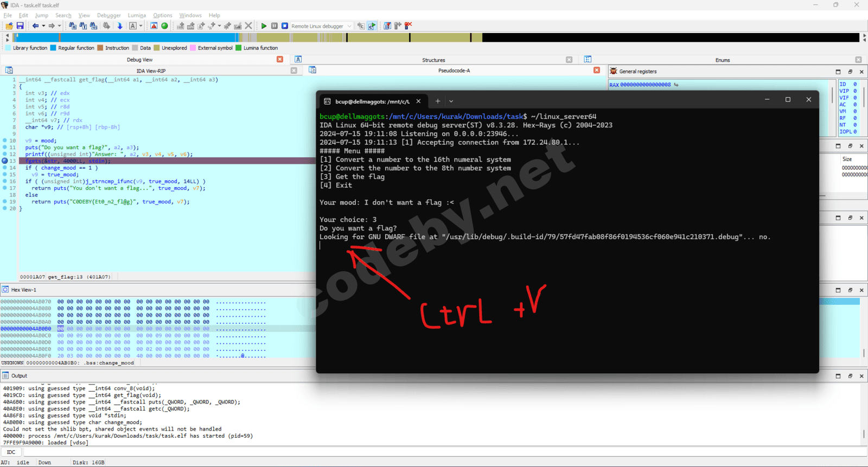Toggle breakpoint dot on line 19
Screen dimensions: 868x467
click(x=5, y=202)
